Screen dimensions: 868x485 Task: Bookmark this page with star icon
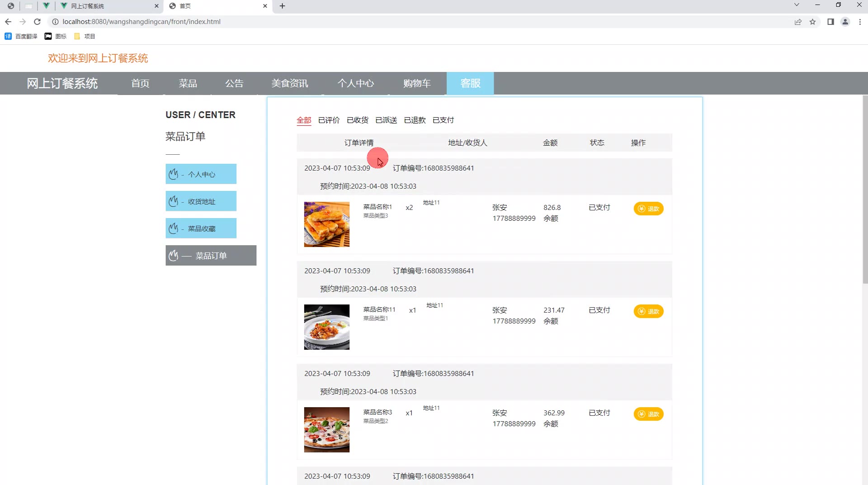click(812, 22)
